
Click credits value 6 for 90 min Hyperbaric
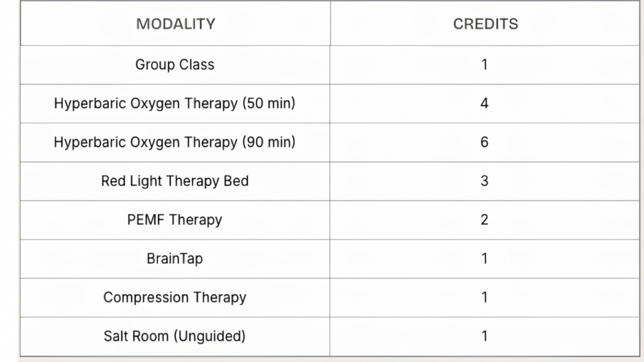click(x=485, y=143)
